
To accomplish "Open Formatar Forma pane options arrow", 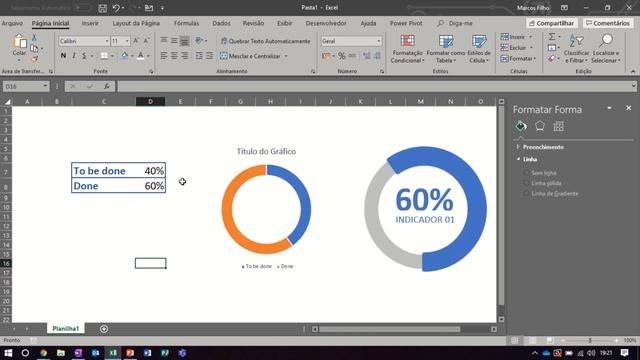I will point(609,108).
